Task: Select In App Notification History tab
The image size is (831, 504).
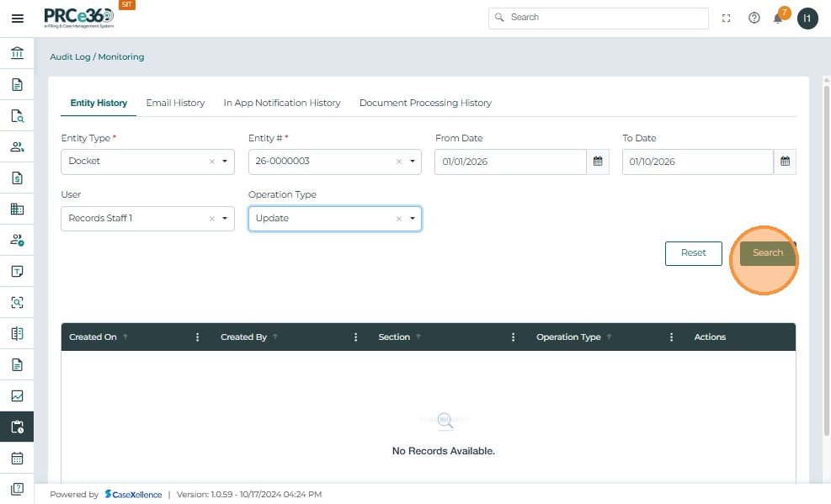Action: coord(282,103)
